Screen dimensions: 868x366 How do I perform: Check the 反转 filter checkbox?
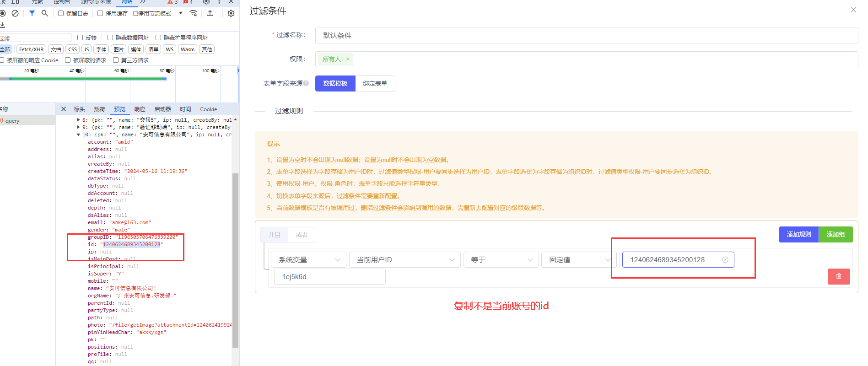(80, 38)
